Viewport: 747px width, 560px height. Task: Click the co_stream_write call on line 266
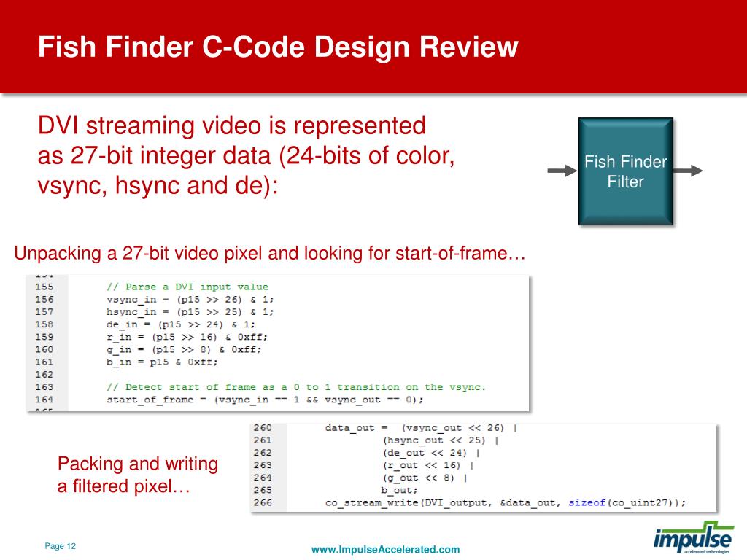click(x=506, y=503)
